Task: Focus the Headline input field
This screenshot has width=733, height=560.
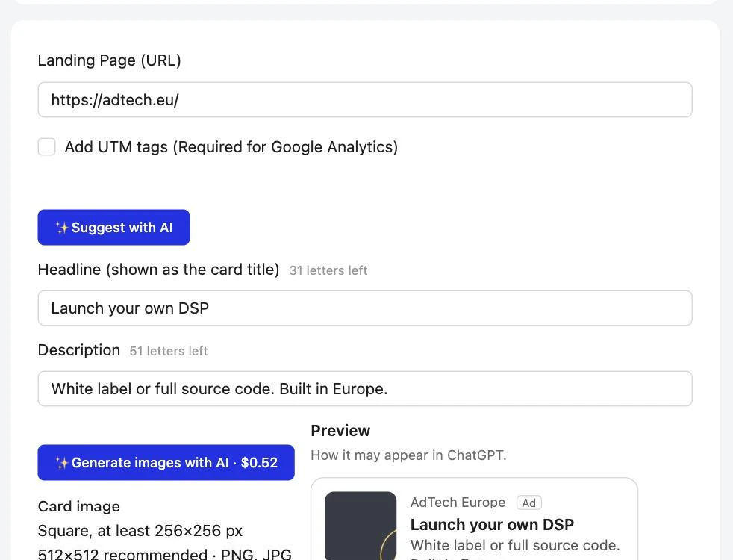Action: 364,308
